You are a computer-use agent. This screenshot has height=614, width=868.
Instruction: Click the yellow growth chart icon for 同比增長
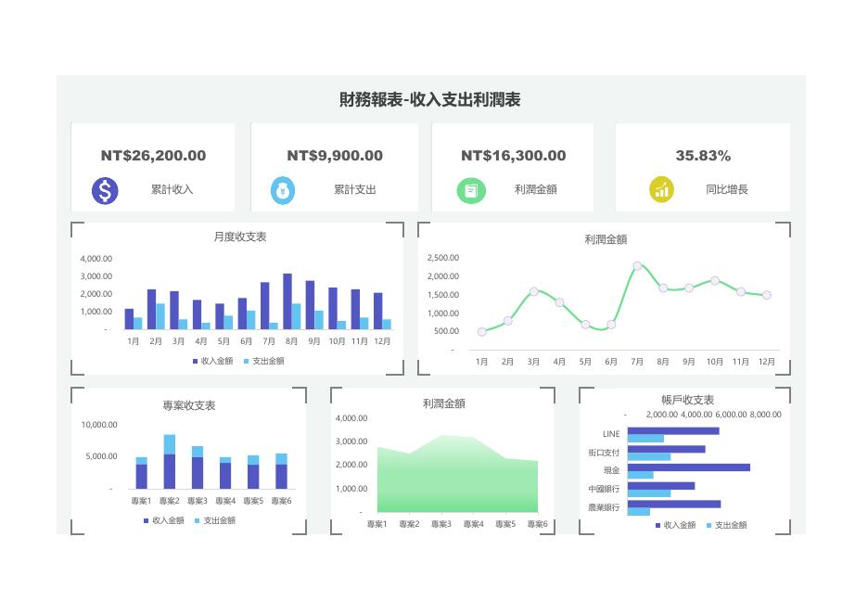[x=661, y=190]
